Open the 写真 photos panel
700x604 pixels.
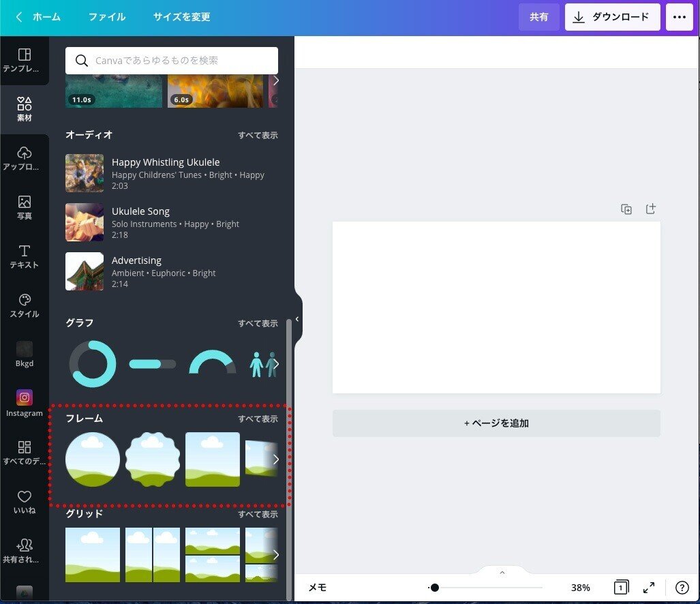click(24, 206)
